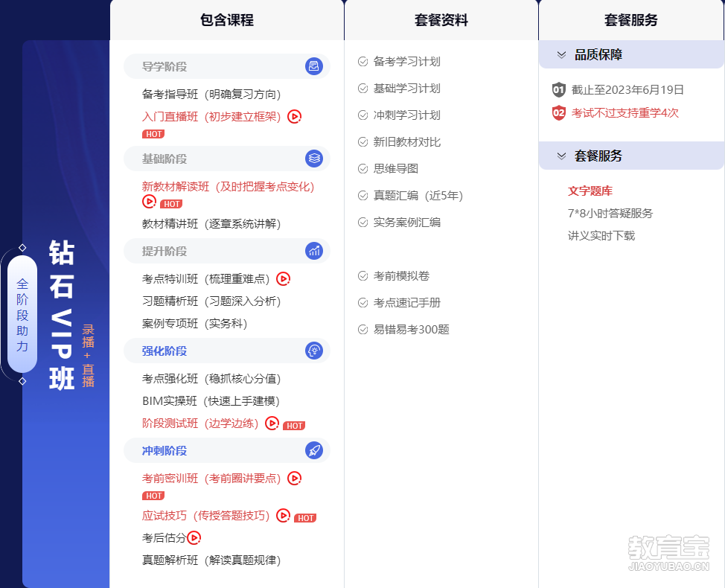Play the 考点特训班 video icon
Viewport: 725px width, 588px height.
(283, 279)
